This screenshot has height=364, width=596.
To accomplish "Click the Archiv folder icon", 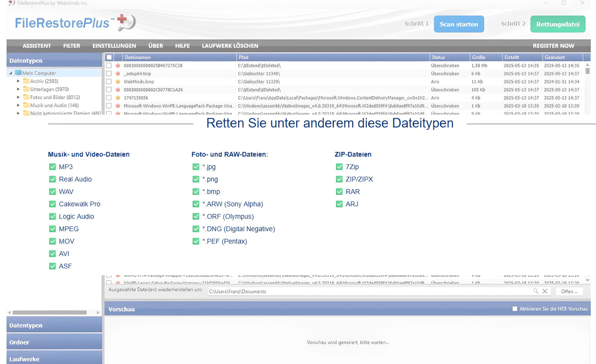I will 26,81.
